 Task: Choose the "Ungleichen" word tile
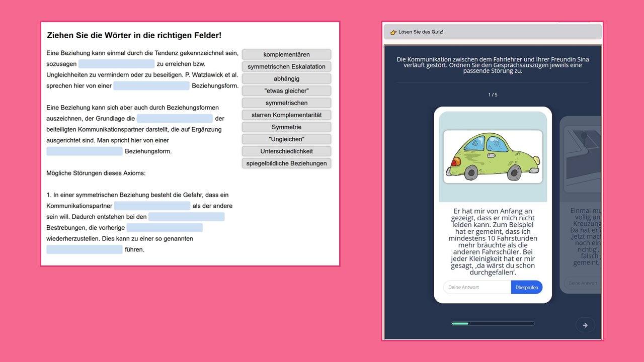286,139
